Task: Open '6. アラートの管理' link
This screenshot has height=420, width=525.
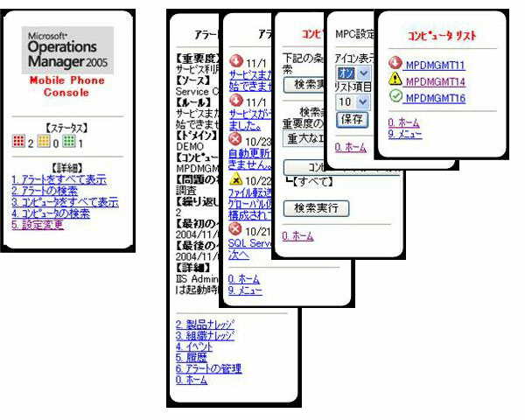Action: pyautogui.click(x=208, y=368)
